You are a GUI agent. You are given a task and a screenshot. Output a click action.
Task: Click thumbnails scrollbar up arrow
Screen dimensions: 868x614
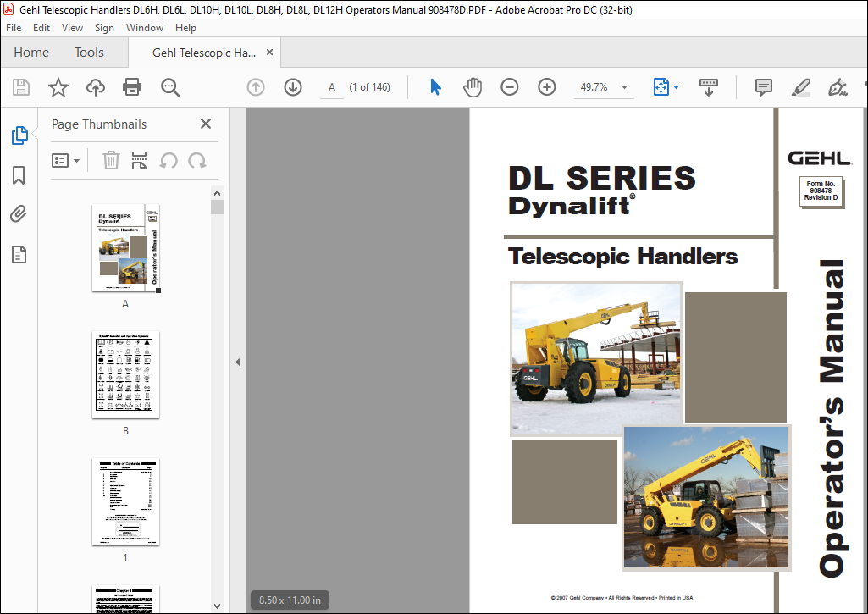217,193
